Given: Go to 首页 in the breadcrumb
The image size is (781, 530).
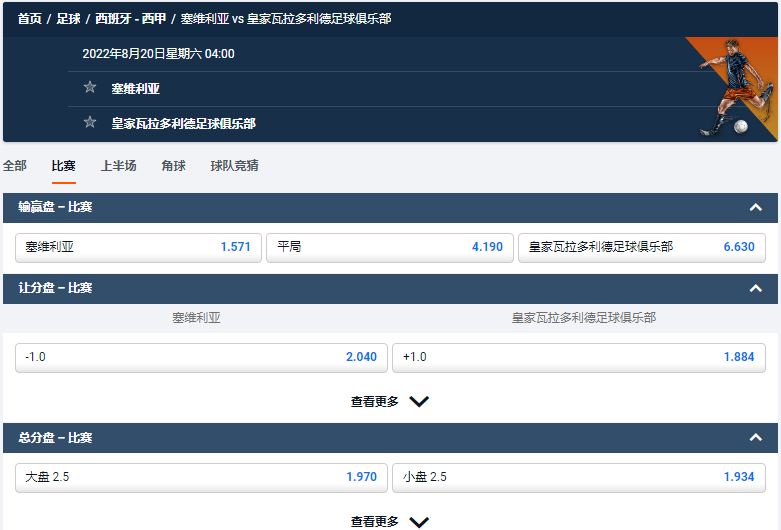Looking at the screenshot, I should coord(30,19).
